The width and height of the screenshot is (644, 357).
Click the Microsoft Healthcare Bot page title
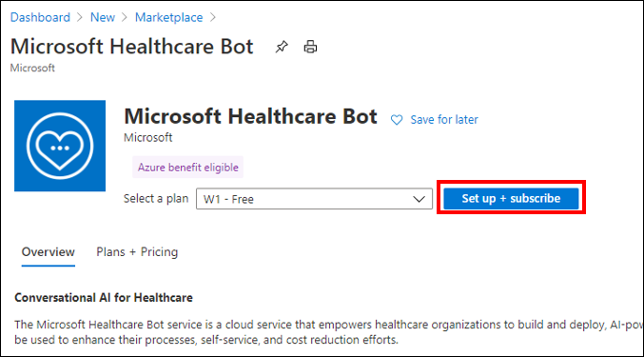132,47
